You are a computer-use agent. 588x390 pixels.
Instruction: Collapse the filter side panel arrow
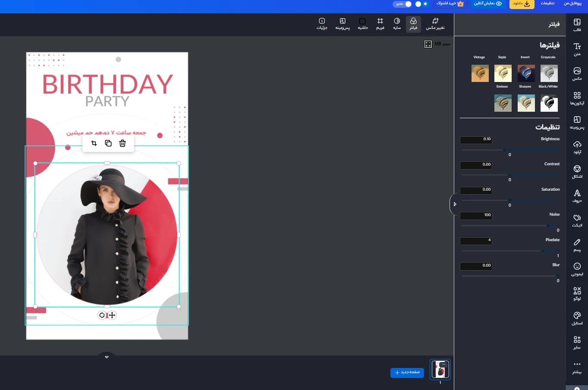[x=454, y=204]
